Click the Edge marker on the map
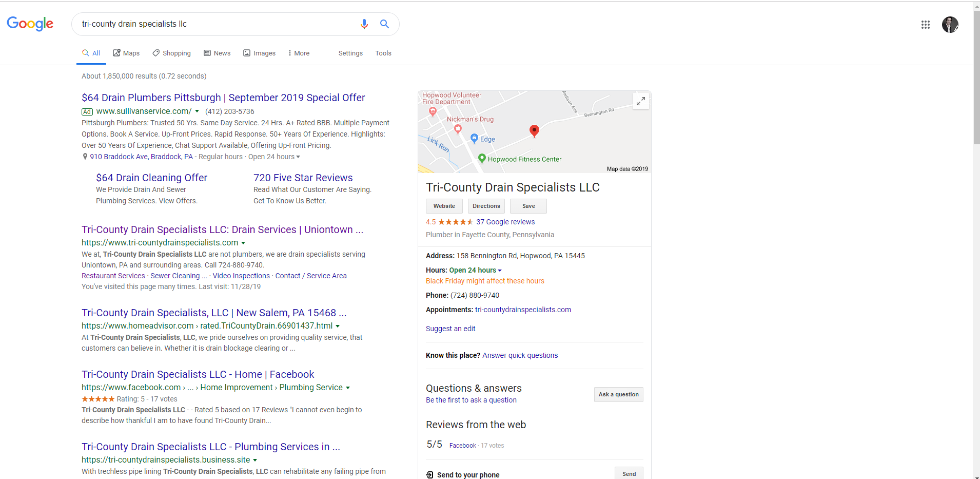Viewport: 980px width, 479px height. (475, 138)
